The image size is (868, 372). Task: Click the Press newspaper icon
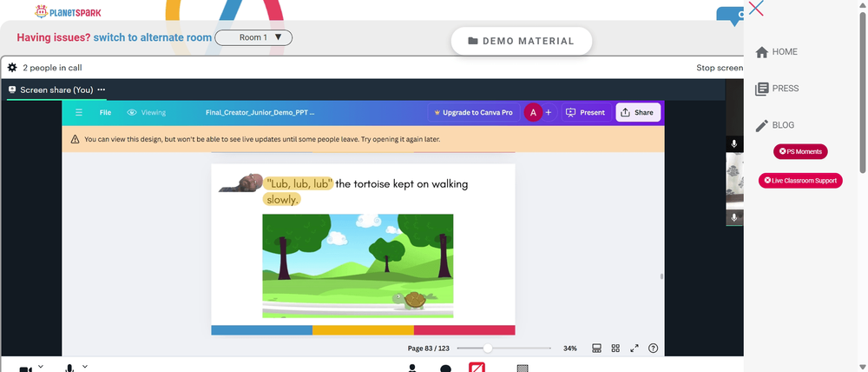tap(762, 89)
